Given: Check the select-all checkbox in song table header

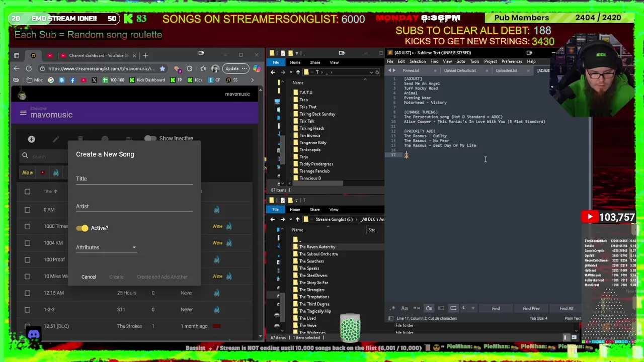Looking at the screenshot, I should coord(28,192).
